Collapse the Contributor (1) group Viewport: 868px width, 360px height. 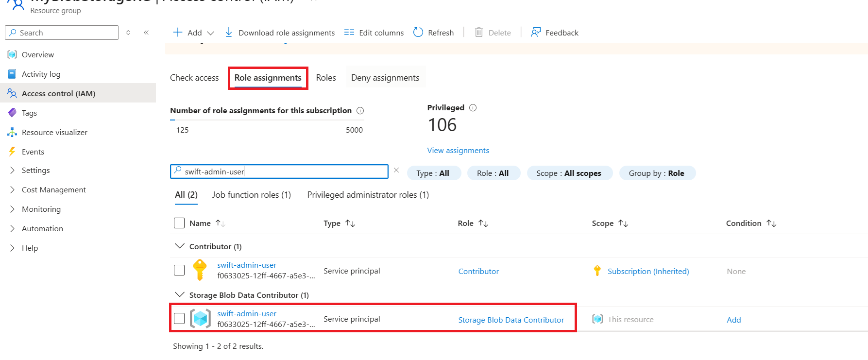(179, 246)
